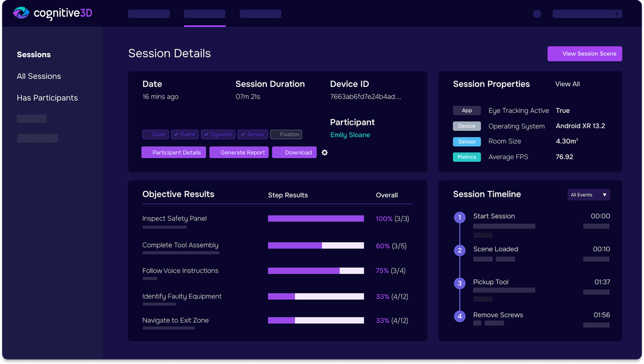Click the Pickup Tool timeline entry

(491, 281)
